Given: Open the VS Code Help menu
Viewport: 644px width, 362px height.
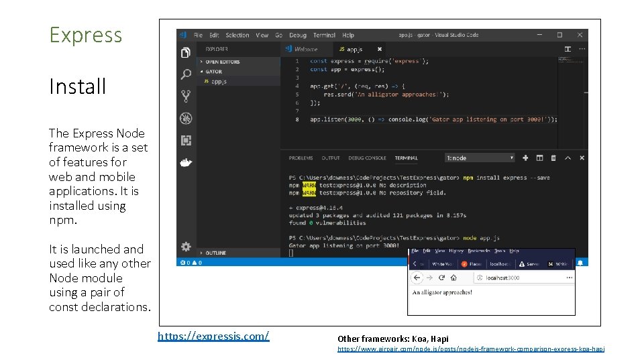Looking at the screenshot, I should (348, 36).
